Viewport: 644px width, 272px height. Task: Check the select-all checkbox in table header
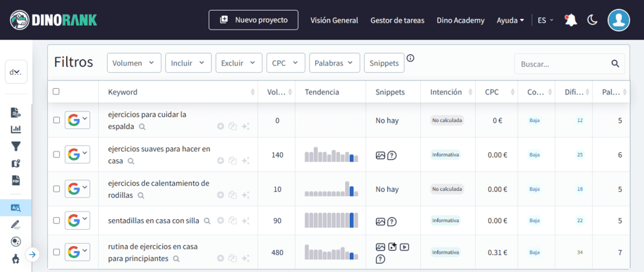pyautogui.click(x=56, y=92)
